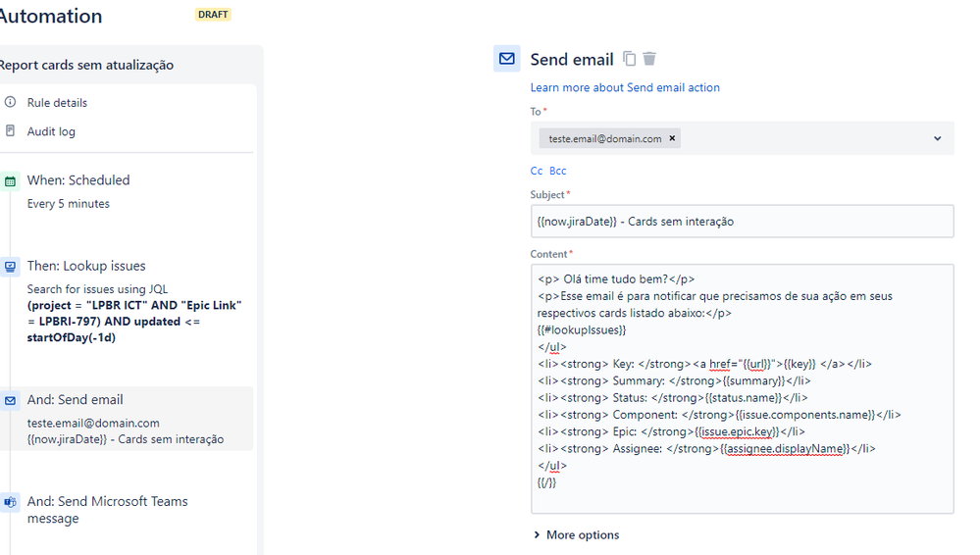The image size is (980, 555).
Task: Click 'Olá time tudo bem?' line in content
Action: (x=616, y=279)
